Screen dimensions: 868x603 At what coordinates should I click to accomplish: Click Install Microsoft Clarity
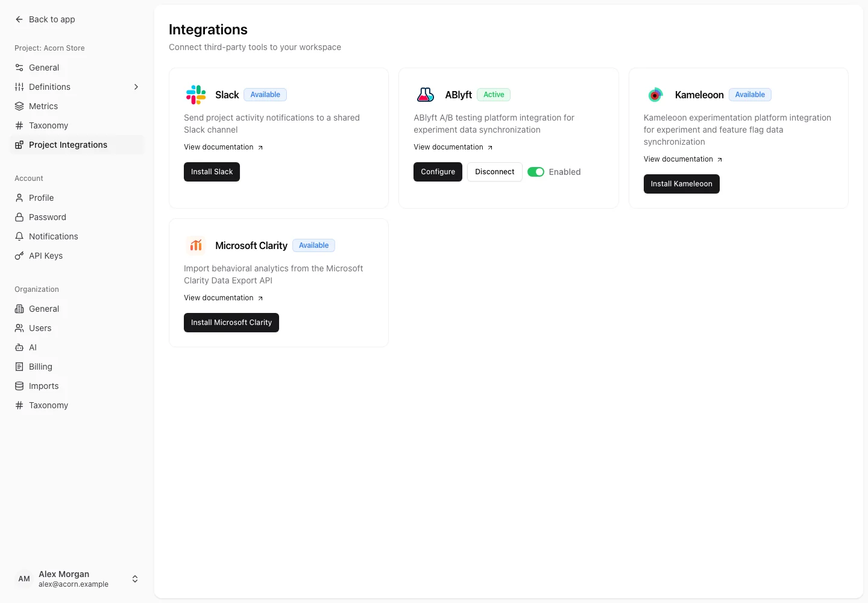pos(231,323)
